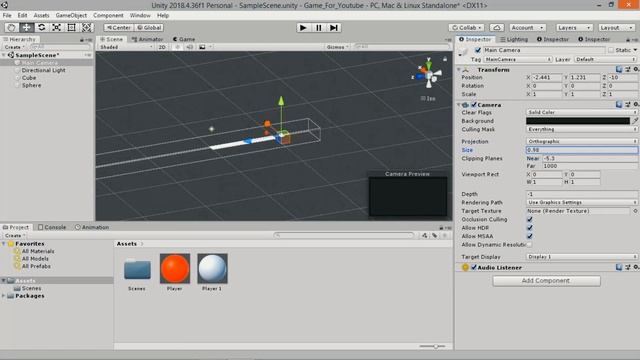640x360 pixels.
Task: Toggle Global handle rotation button
Action: pos(149,27)
